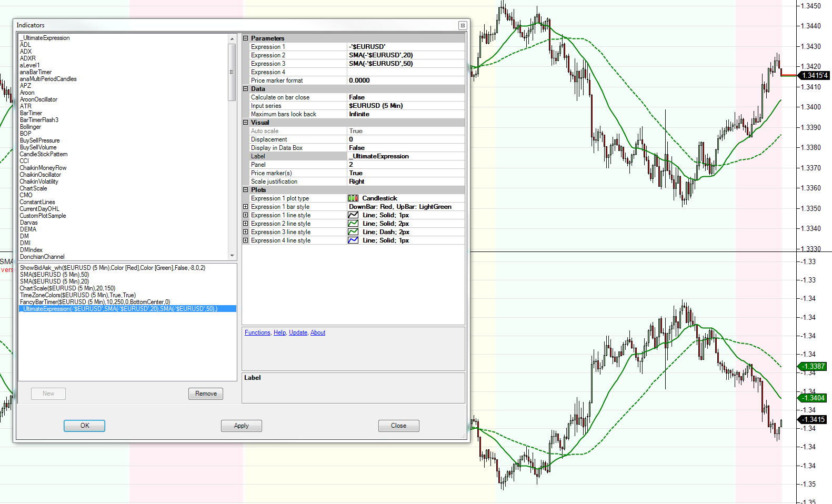
Task: Click the Expression 3 line style preview icon
Action: tap(353, 232)
